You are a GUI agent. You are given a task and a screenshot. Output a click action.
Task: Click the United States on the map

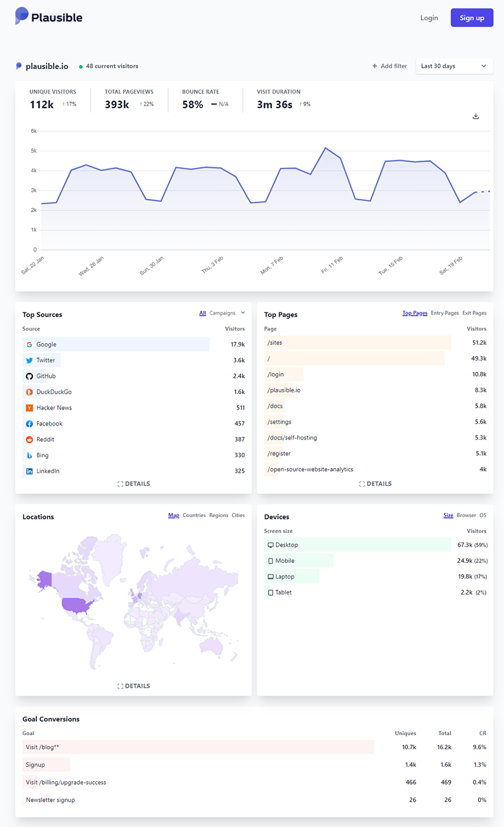pos(77,605)
